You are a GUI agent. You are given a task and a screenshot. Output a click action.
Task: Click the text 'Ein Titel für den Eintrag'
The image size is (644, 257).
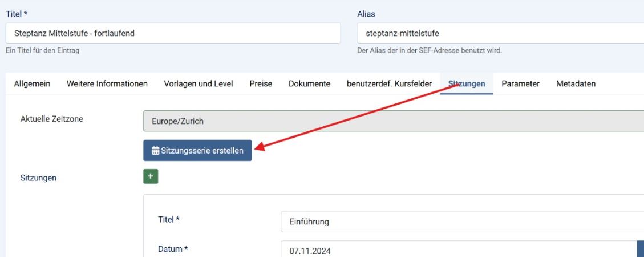[x=43, y=51]
